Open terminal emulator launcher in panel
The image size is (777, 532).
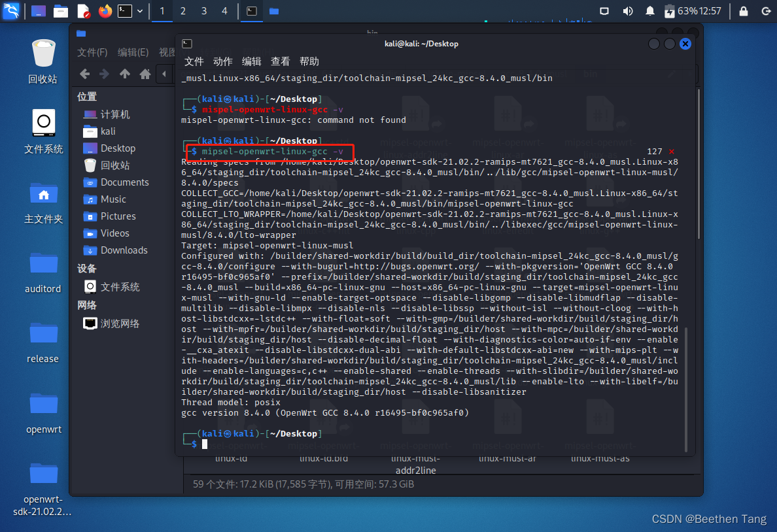click(x=125, y=11)
